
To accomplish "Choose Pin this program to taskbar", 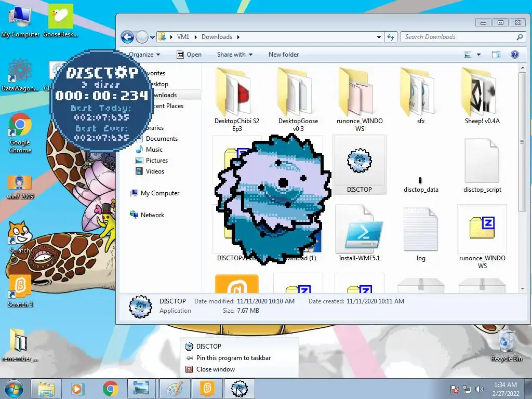I will pyautogui.click(x=239, y=357).
